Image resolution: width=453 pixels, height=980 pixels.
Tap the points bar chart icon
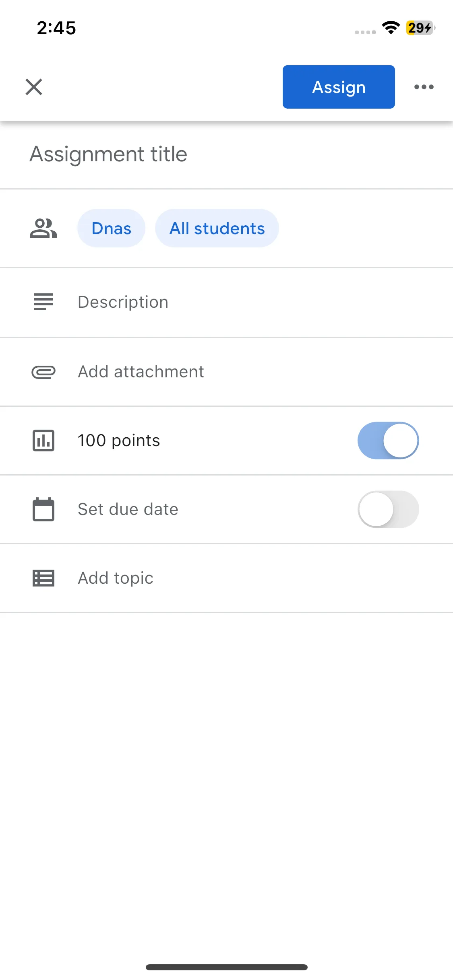click(x=43, y=441)
